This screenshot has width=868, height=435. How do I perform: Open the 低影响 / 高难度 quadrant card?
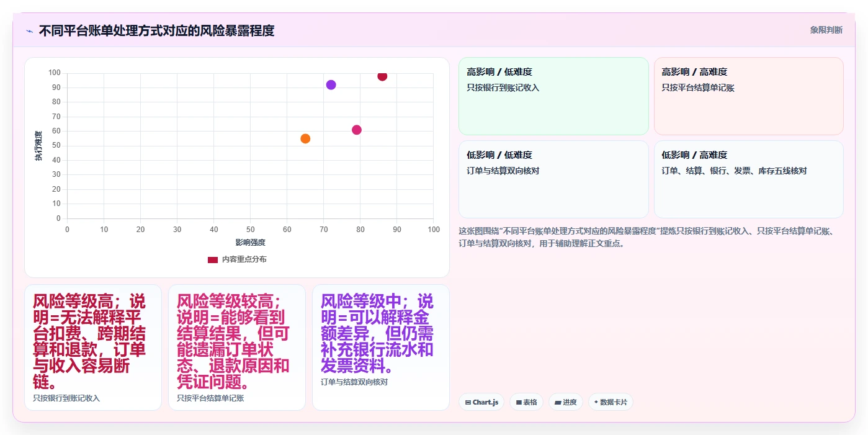click(x=748, y=179)
